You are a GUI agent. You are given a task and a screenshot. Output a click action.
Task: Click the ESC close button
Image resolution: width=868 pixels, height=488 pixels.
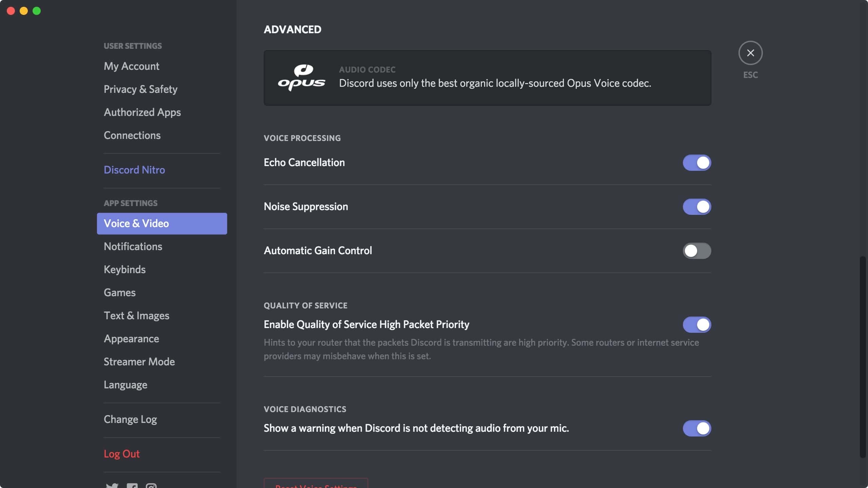(x=751, y=53)
